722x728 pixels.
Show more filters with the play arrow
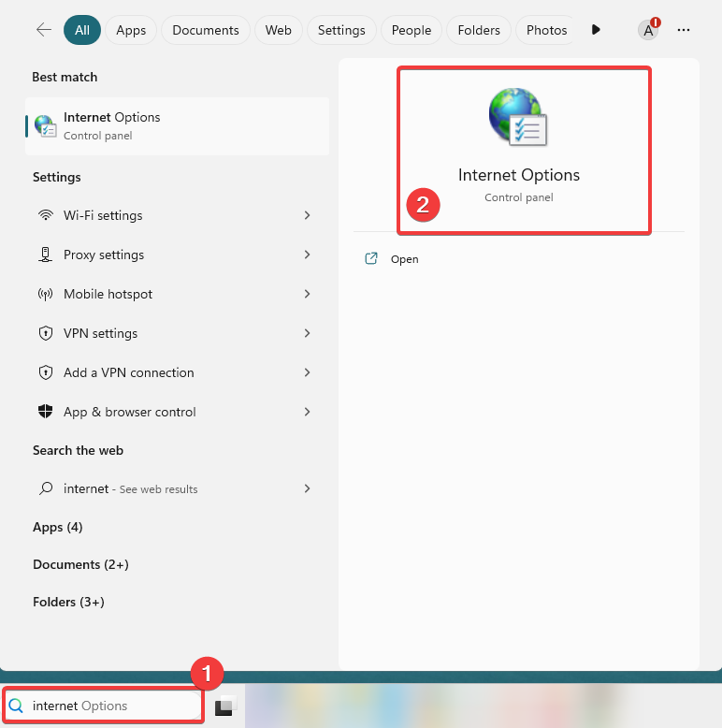pyautogui.click(x=596, y=30)
